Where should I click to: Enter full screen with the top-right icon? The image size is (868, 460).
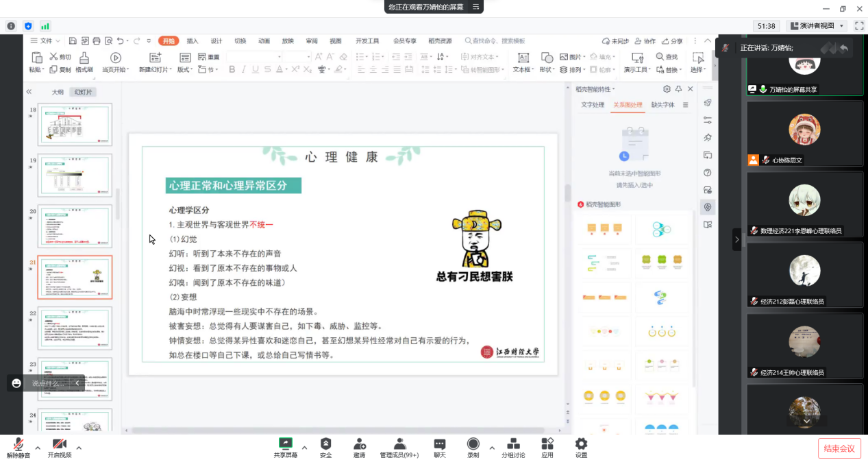coord(859,26)
